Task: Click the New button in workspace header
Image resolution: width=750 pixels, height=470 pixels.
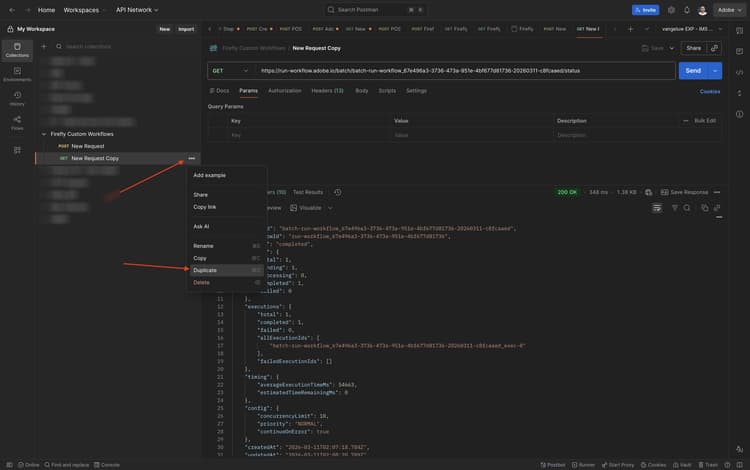Action: pyautogui.click(x=165, y=29)
